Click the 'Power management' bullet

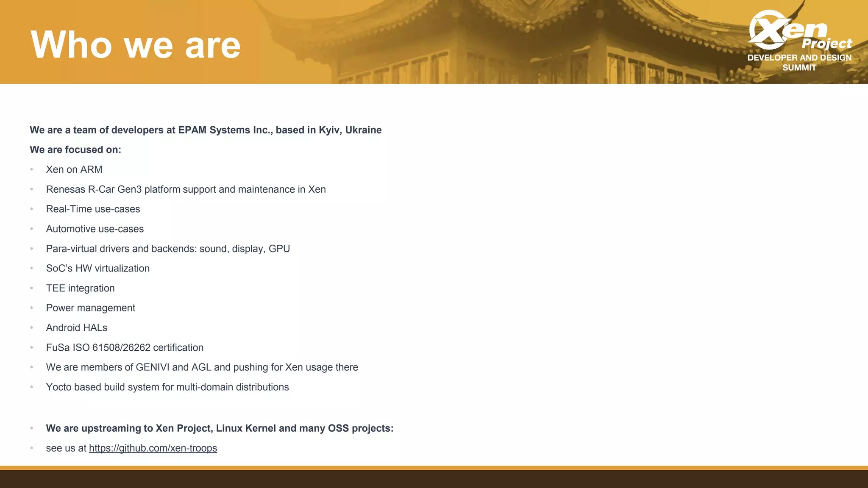coord(90,308)
